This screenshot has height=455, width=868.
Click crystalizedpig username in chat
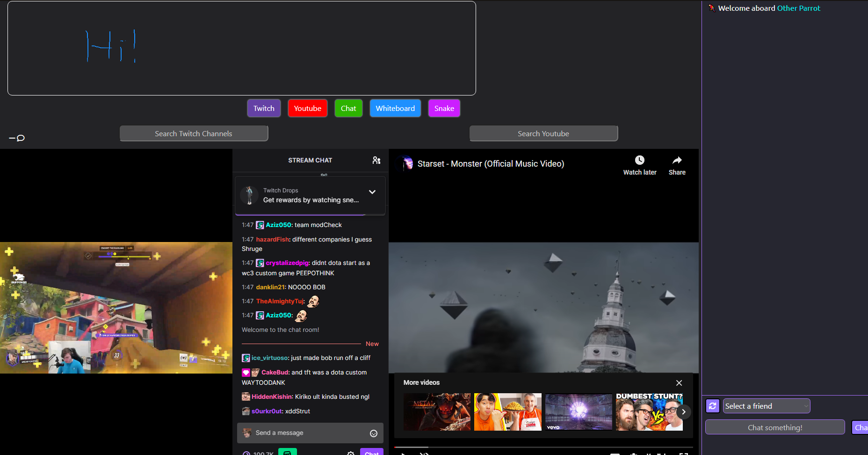288,263
